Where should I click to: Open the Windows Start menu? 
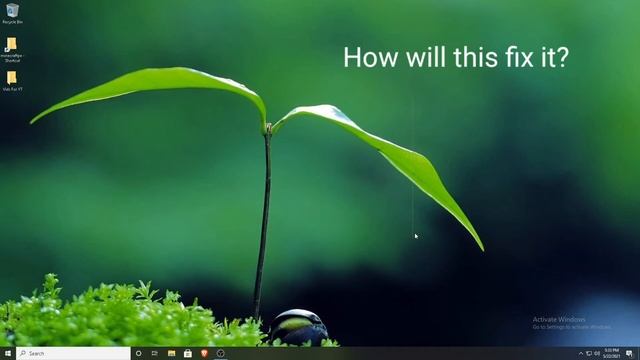(x=8, y=353)
